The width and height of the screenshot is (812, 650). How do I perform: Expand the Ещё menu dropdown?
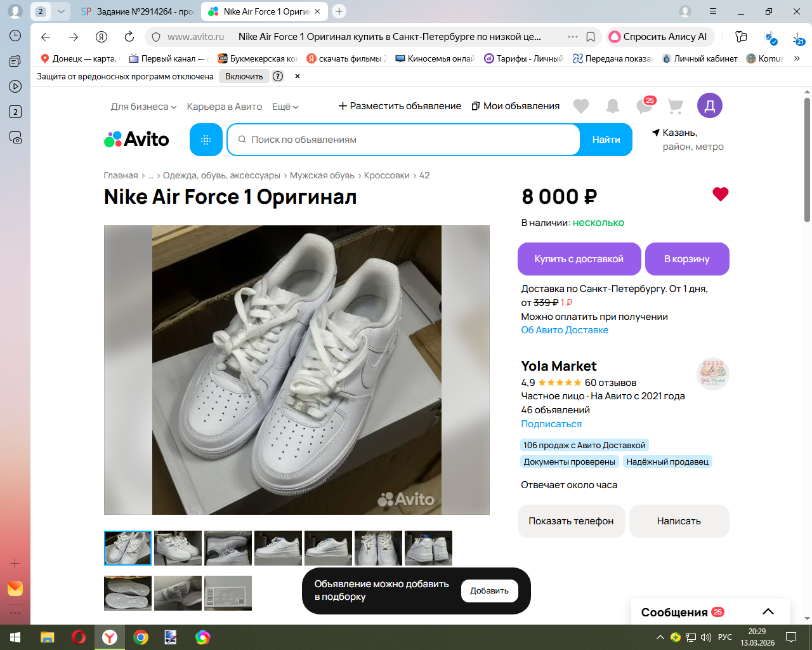pyautogui.click(x=285, y=107)
